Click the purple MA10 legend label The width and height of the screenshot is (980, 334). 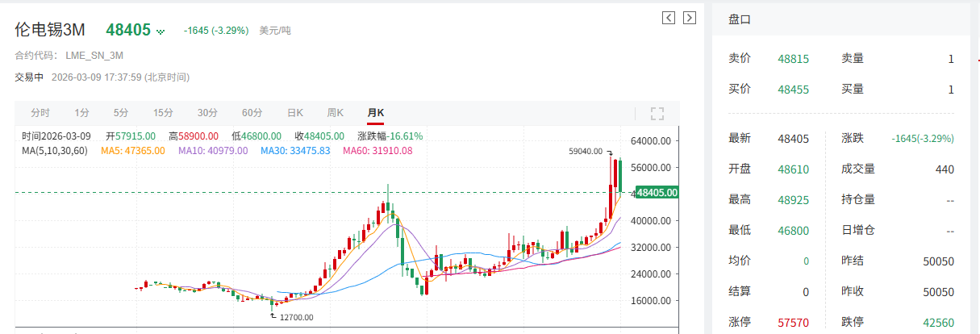213,150
